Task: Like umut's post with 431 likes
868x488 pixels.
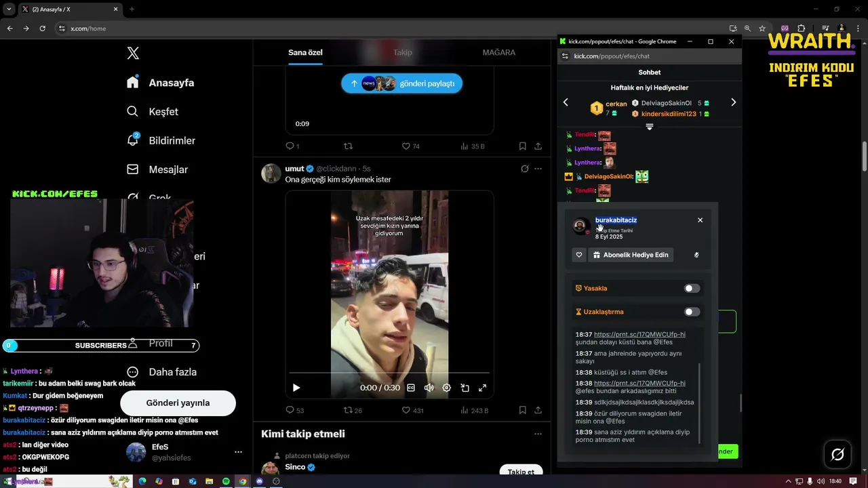Action: [x=406, y=410]
